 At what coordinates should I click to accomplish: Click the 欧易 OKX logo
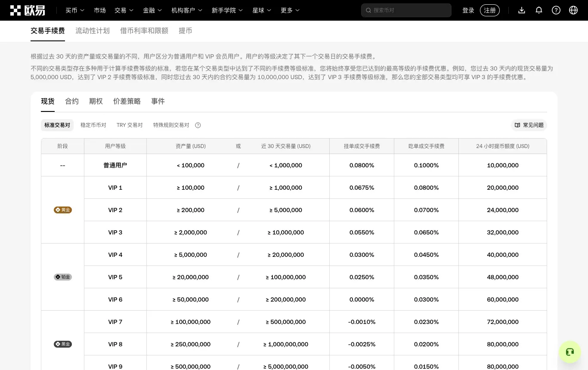click(28, 10)
